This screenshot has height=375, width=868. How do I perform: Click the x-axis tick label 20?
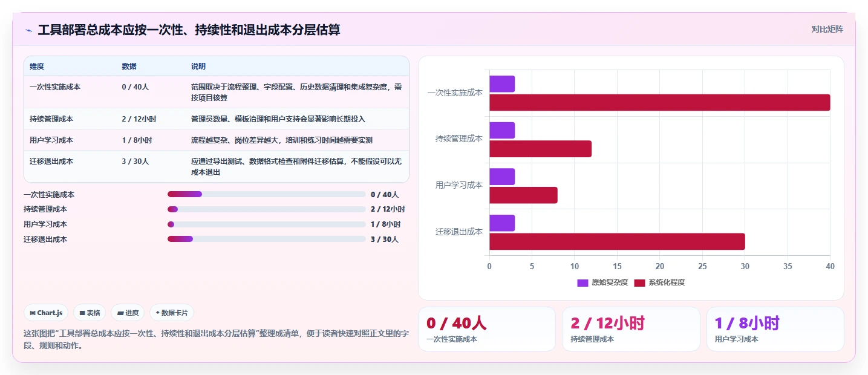click(x=660, y=266)
